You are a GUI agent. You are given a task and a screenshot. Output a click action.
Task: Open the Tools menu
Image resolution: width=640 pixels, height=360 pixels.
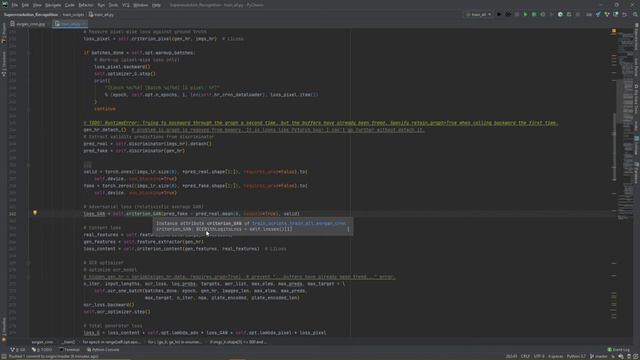pos(113,5)
